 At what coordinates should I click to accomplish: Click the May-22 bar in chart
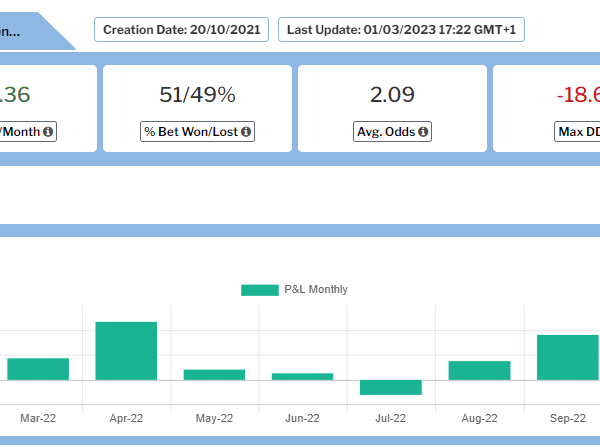coord(214,375)
